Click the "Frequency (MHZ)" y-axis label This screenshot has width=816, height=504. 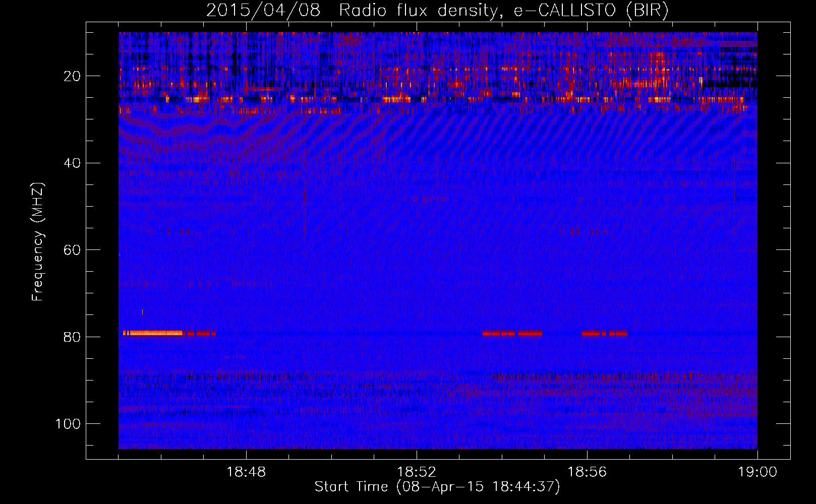coord(38,241)
